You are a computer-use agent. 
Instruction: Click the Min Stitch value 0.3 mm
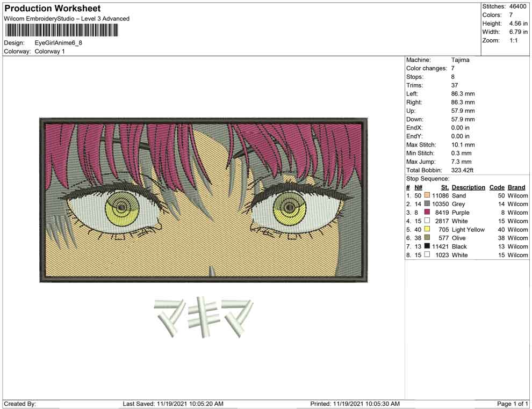tap(461, 153)
